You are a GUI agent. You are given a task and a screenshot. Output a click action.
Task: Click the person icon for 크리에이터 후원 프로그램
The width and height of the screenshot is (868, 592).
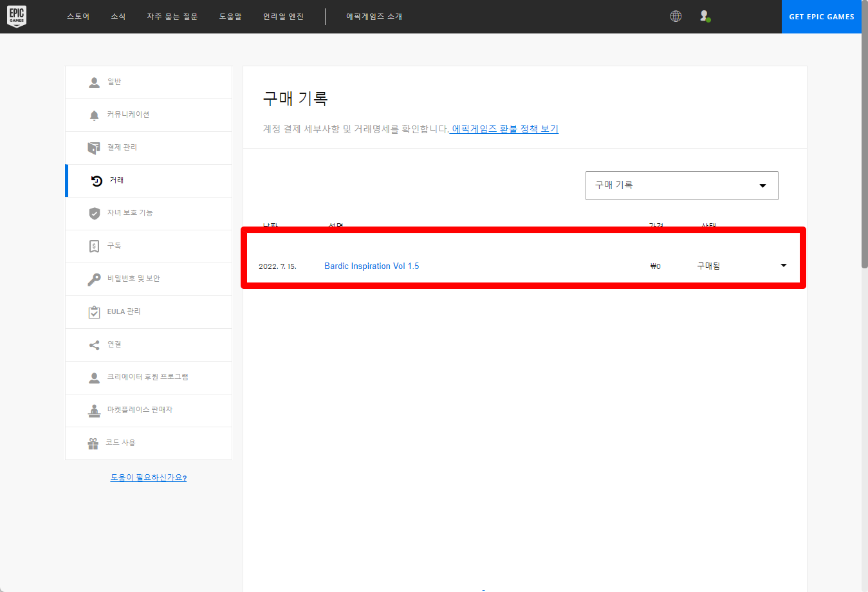click(x=94, y=378)
